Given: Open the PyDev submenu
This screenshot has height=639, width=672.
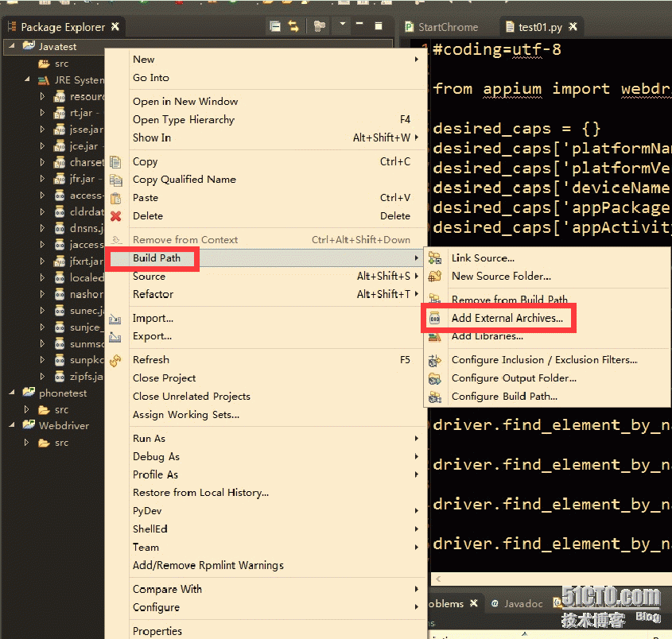Looking at the screenshot, I should pos(266,511).
